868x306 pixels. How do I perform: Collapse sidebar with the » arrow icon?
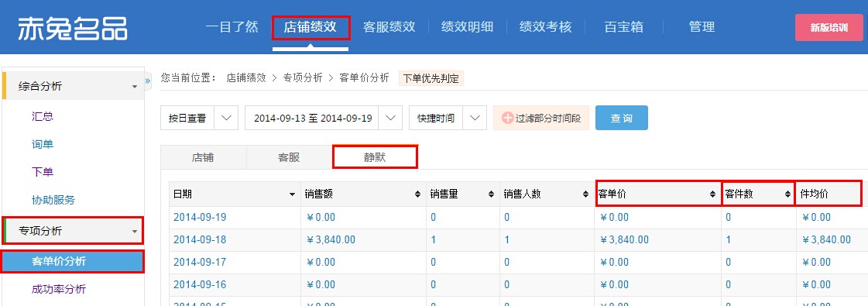point(148,81)
